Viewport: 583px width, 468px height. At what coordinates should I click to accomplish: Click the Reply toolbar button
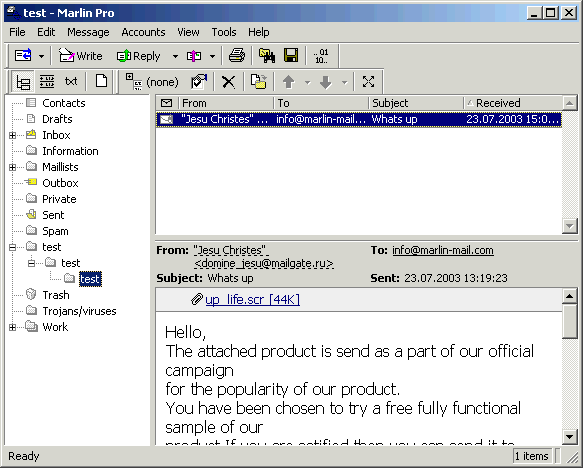[x=139, y=56]
